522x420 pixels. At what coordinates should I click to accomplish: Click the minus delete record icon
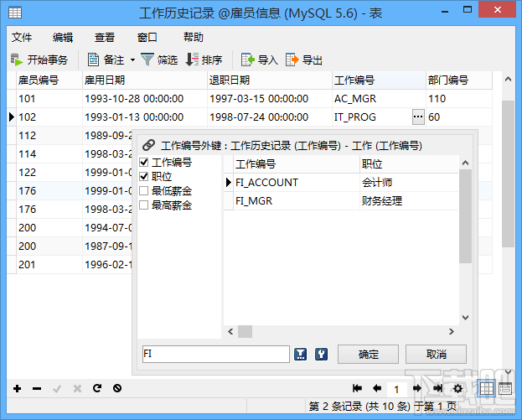tap(37, 388)
